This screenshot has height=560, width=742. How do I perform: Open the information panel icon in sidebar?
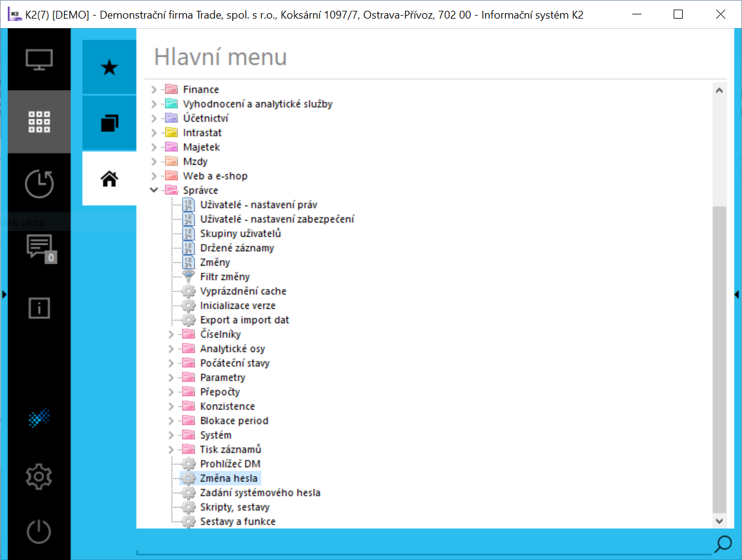38,308
